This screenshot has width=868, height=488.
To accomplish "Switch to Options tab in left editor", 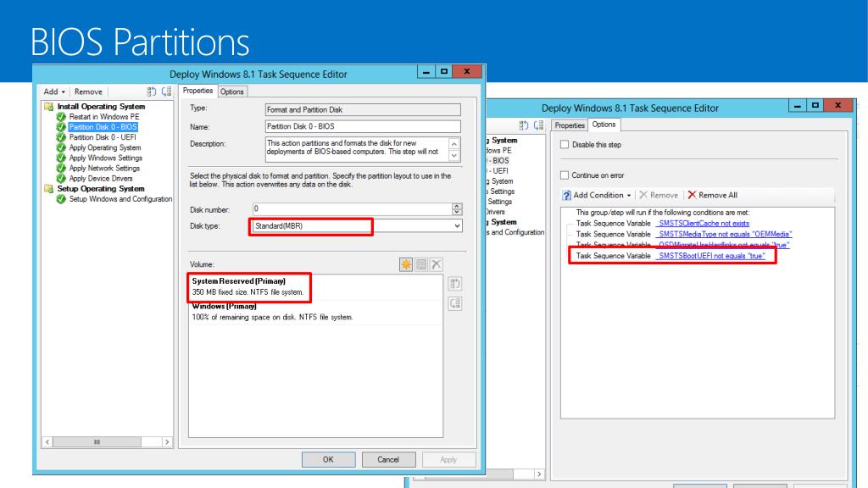I will [x=232, y=91].
